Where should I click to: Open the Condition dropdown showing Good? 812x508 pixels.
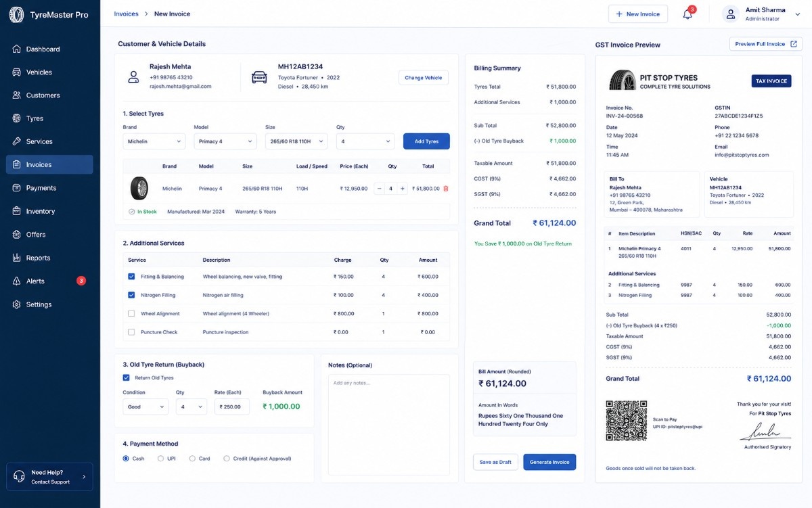click(x=145, y=407)
